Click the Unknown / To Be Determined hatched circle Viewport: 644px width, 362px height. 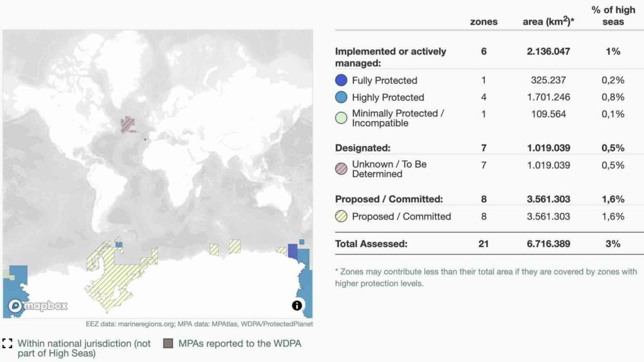(341, 168)
